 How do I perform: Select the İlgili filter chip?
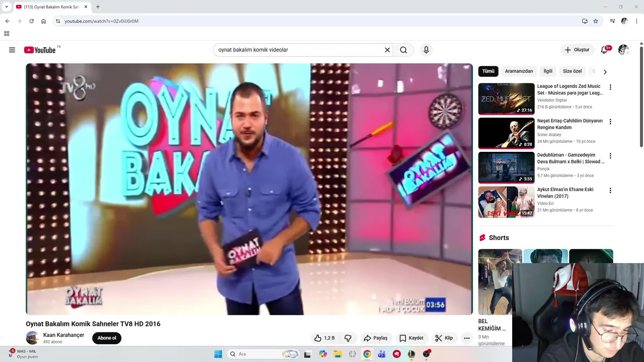click(548, 71)
